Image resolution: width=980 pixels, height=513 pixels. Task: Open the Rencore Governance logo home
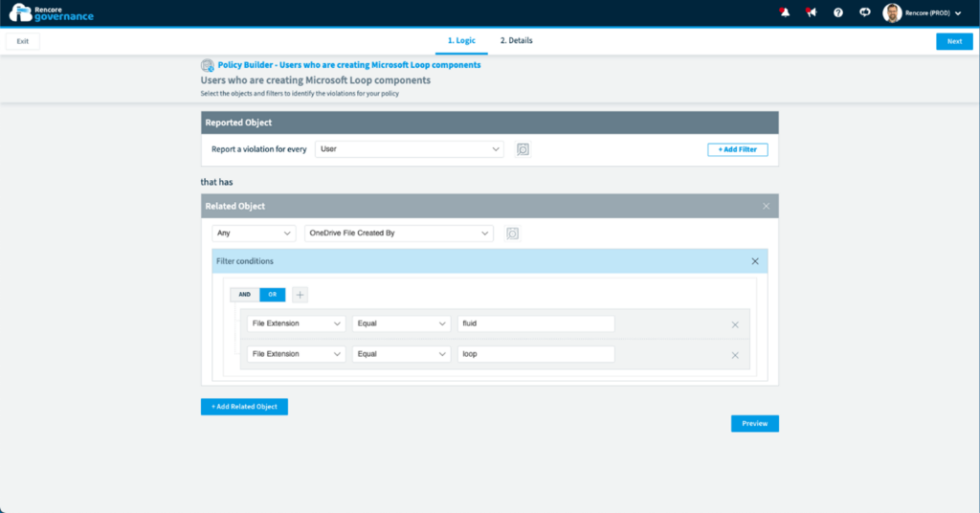52,12
